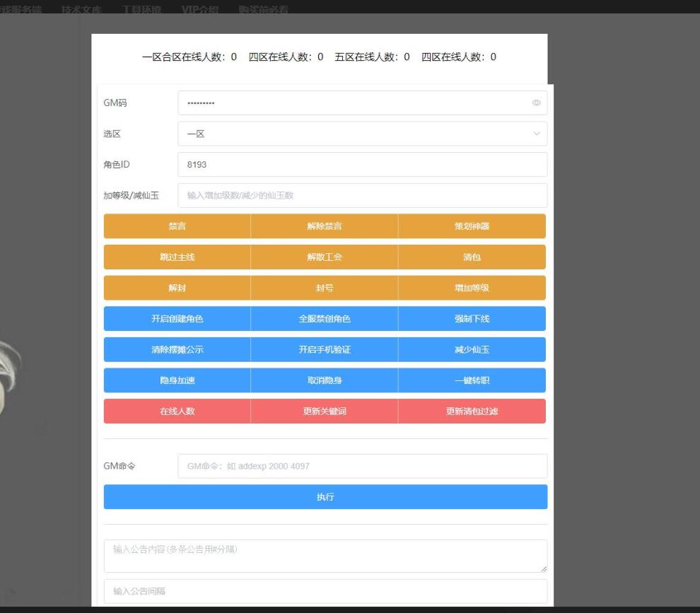
Task: Click the 清包 button
Action: (x=472, y=257)
